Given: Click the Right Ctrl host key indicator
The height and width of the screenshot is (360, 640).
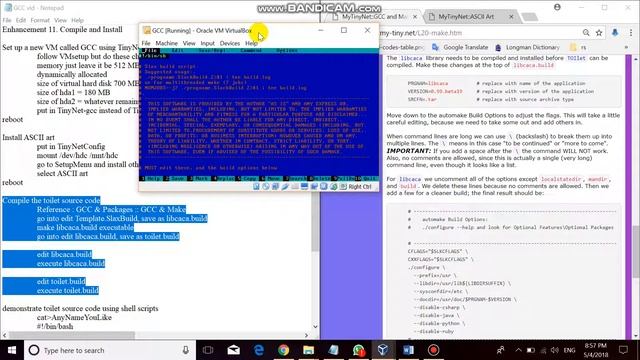Looking at the screenshot, I should click(360, 187).
